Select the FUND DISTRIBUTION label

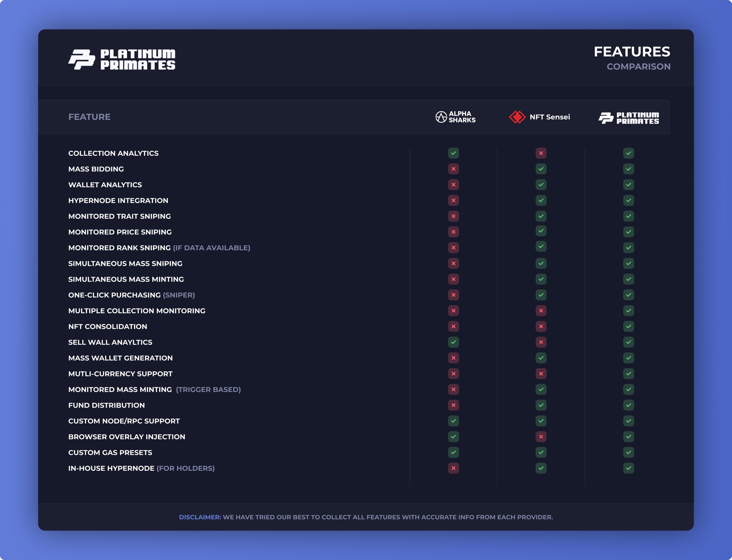[x=107, y=405]
